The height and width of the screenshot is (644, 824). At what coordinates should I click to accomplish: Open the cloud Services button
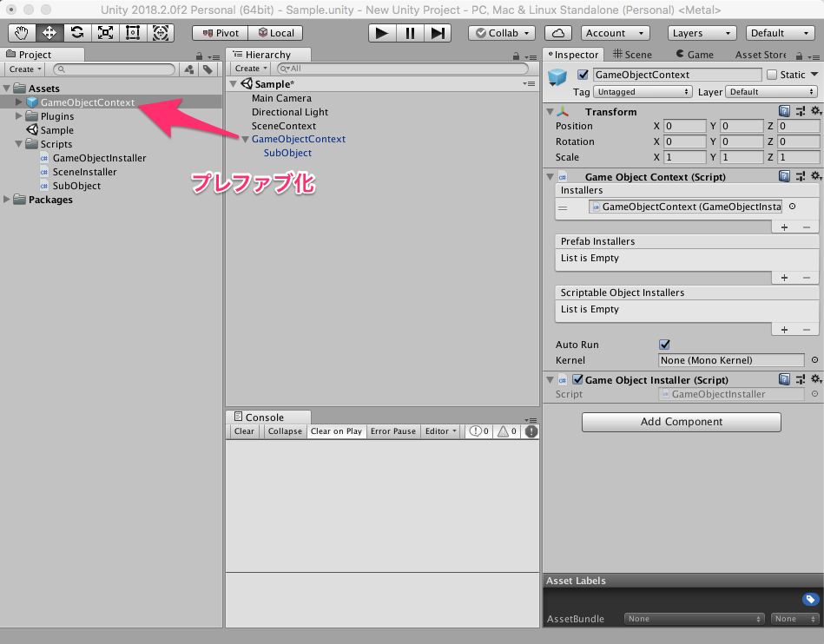pos(558,33)
